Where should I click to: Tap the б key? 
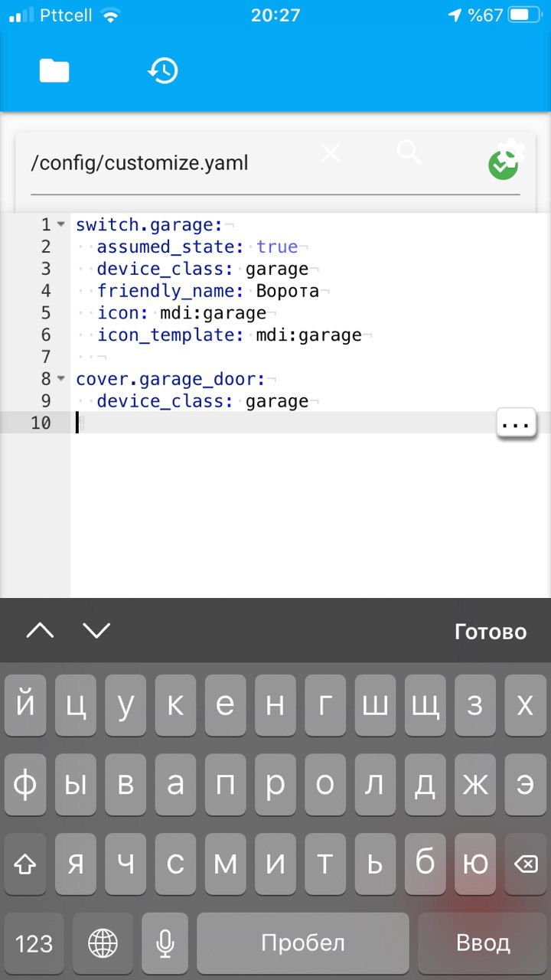pos(425,864)
